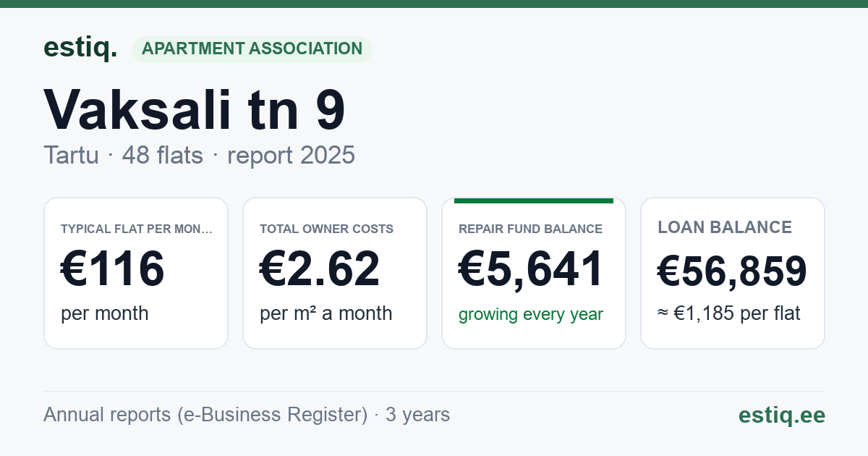Click the 'growing every year' text
Image resolution: width=868 pixels, height=456 pixels.
(x=531, y=314)
